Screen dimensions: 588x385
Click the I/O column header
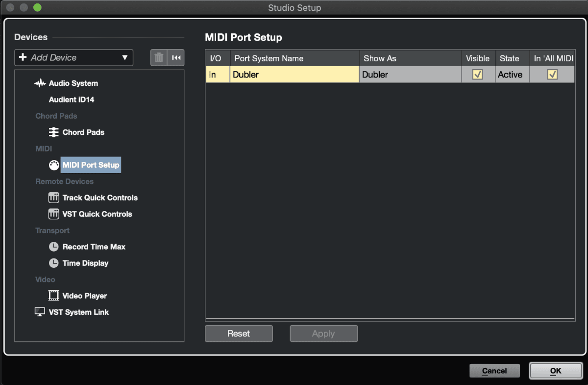(218, 58)
